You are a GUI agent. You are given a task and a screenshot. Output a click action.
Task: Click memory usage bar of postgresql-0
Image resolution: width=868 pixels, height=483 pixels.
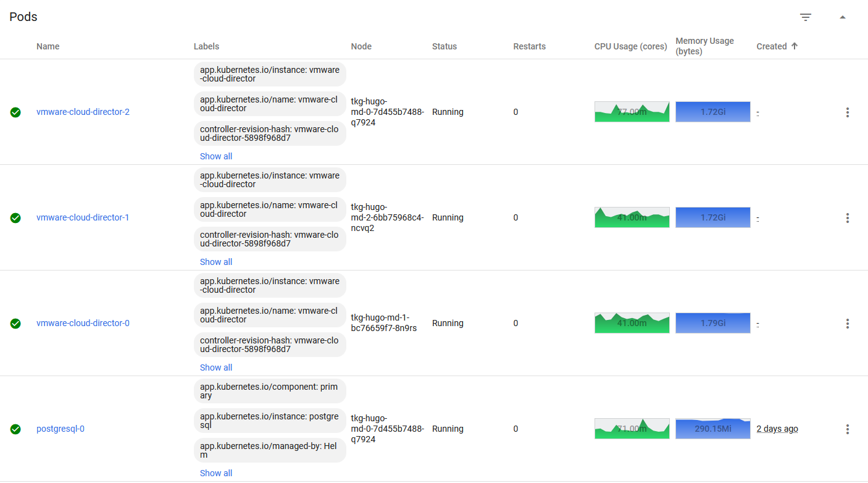(712, 429)
